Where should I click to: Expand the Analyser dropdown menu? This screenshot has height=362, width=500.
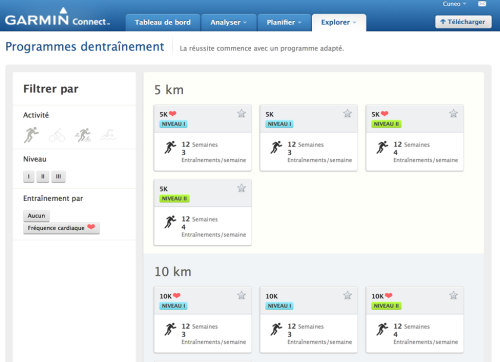click(x=228, y=23)
